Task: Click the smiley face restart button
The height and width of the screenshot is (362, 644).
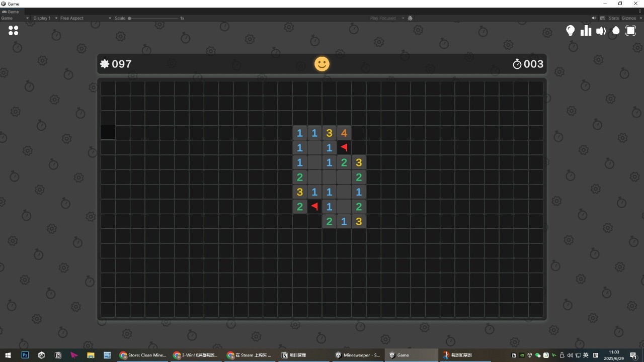Action: click(x=322, y=64)
